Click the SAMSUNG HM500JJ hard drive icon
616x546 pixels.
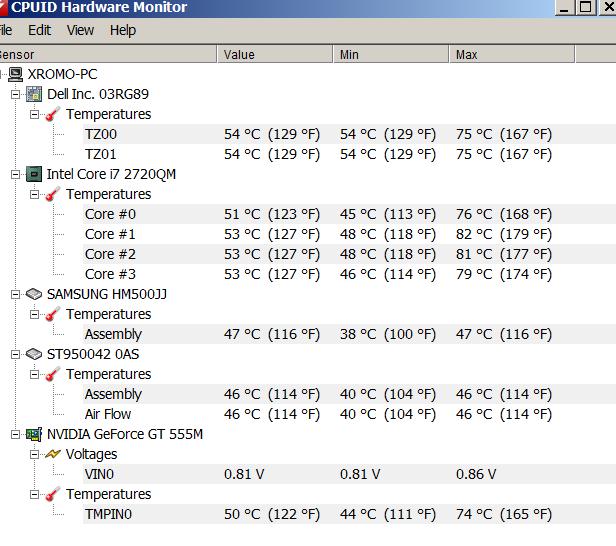tap(34, 294)
